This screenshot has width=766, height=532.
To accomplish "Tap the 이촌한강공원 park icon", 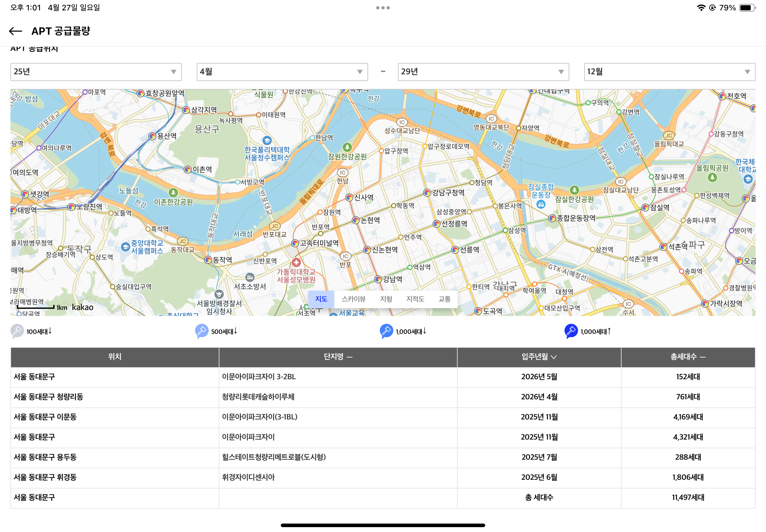I will (173, 192).
